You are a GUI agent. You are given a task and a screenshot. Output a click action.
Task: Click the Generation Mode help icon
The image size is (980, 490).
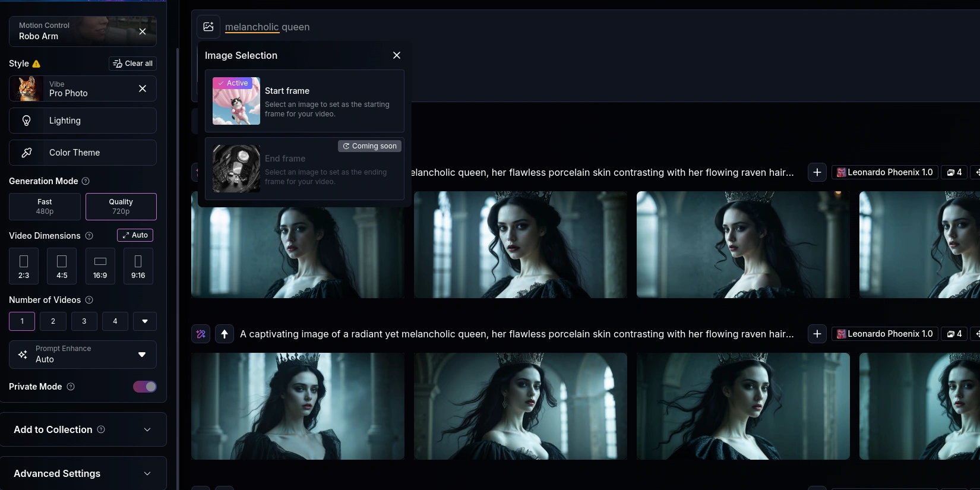(x=86, y=181)
